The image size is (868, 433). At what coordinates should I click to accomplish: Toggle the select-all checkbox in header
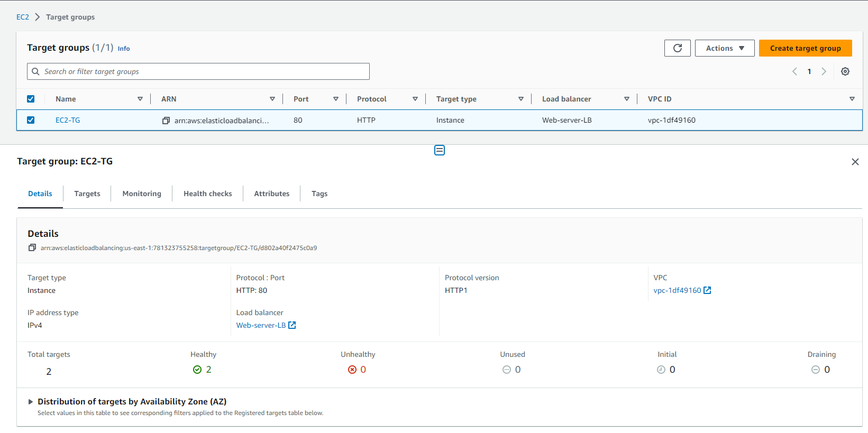[31, 99]
